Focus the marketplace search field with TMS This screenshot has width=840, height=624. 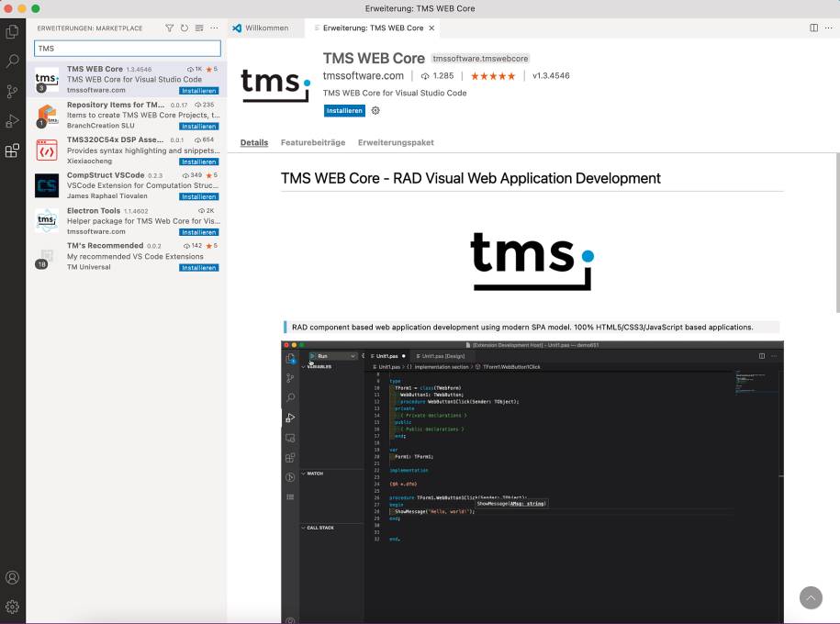(x=128, y=49)
